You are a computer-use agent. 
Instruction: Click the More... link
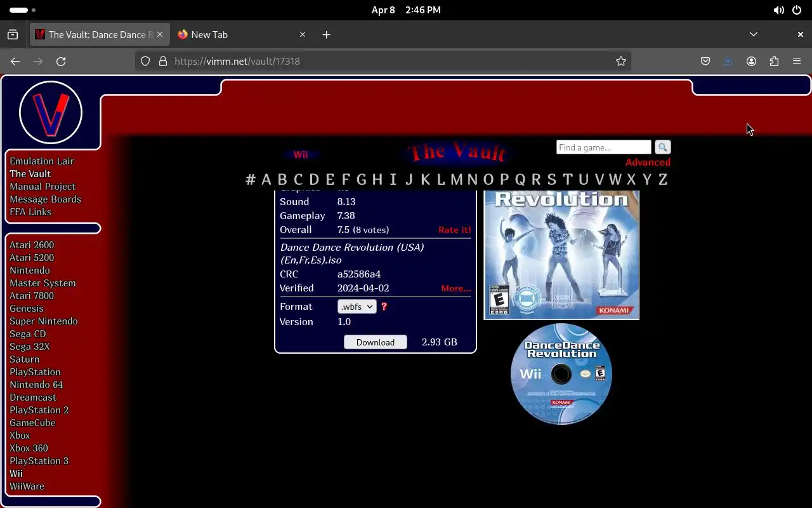(456, 288)
